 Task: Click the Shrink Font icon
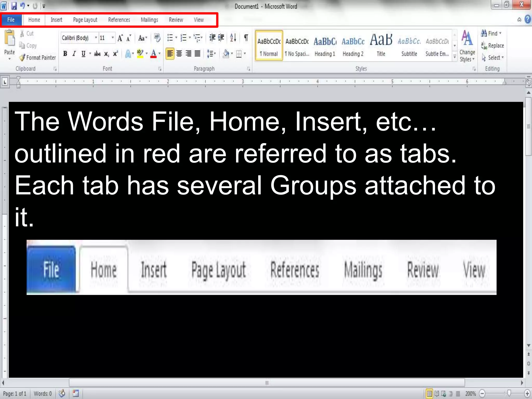click(129, 38)
